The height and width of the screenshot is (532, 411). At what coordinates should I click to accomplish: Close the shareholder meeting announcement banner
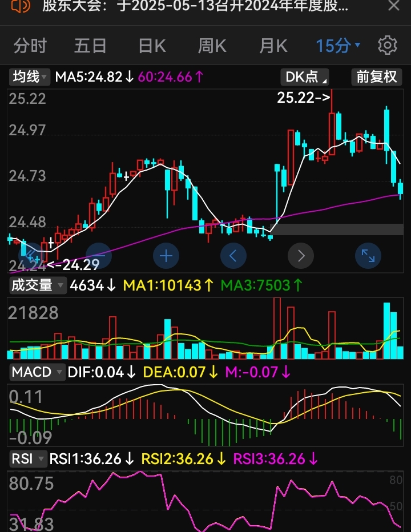click(394, 5)
